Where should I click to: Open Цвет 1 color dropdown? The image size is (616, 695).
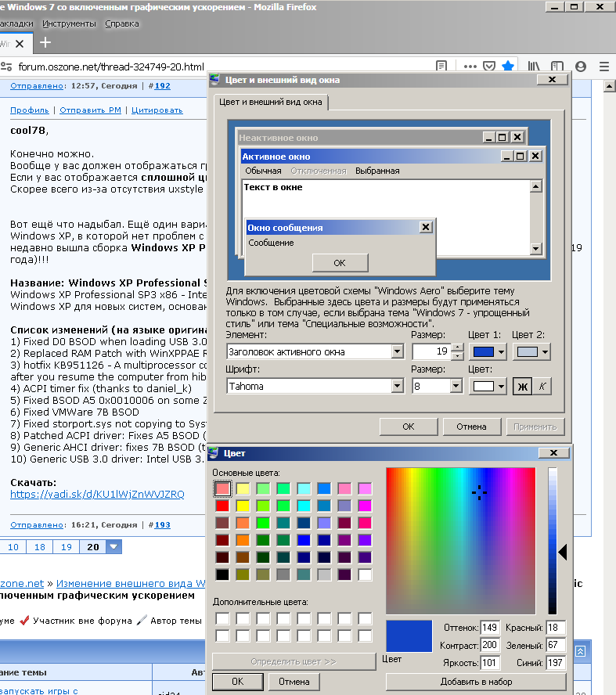[x=488, y=352]
